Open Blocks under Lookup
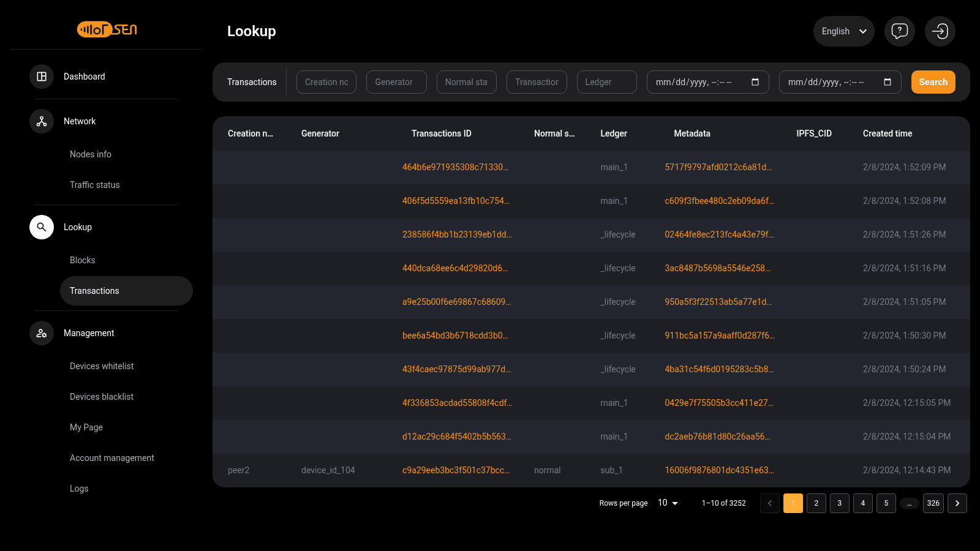 pyautogui.click(x=83, y=260)
